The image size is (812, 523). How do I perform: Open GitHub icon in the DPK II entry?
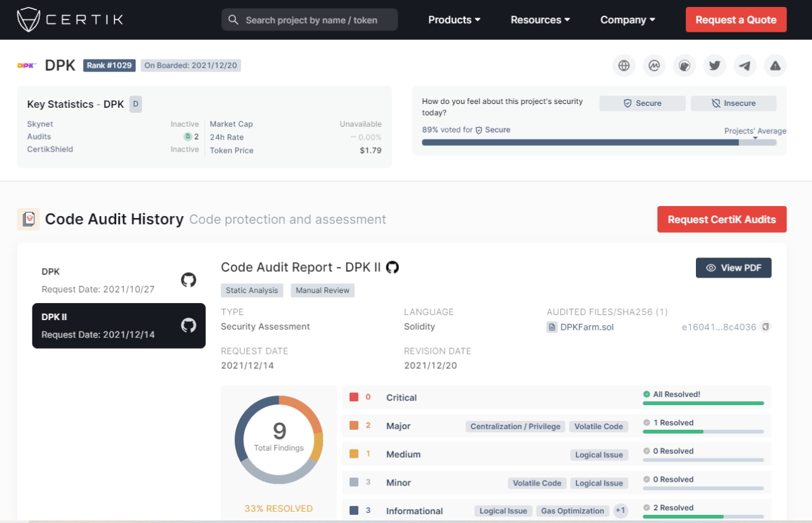(188, 325)
